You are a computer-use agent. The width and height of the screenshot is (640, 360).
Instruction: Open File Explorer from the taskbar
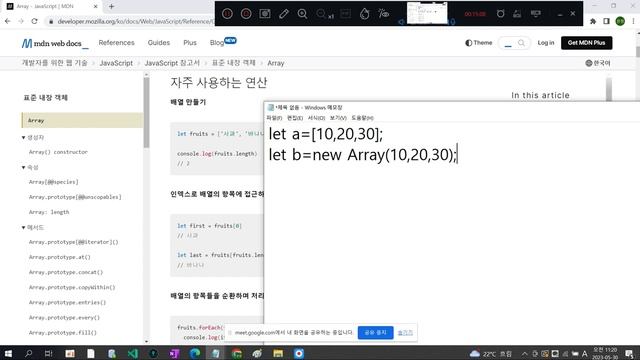coord(278,353)
